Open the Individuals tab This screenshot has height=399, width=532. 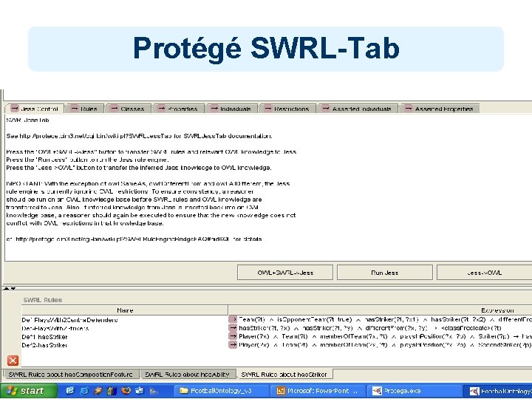coord(231,109)
